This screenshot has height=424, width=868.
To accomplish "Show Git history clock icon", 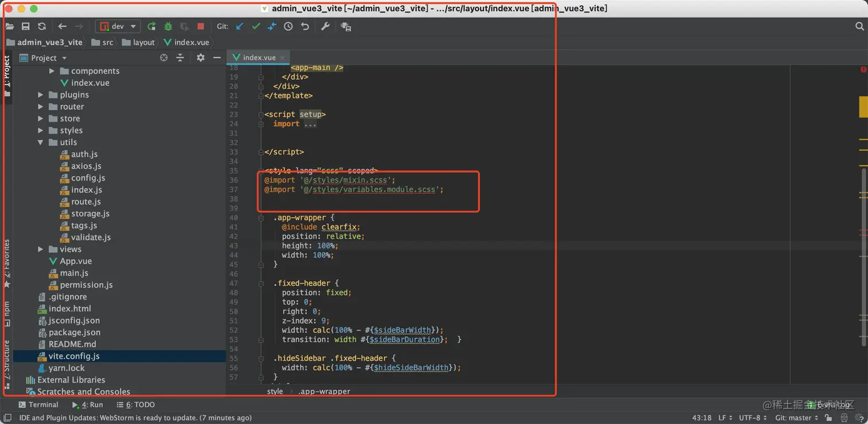I will 288,26.
